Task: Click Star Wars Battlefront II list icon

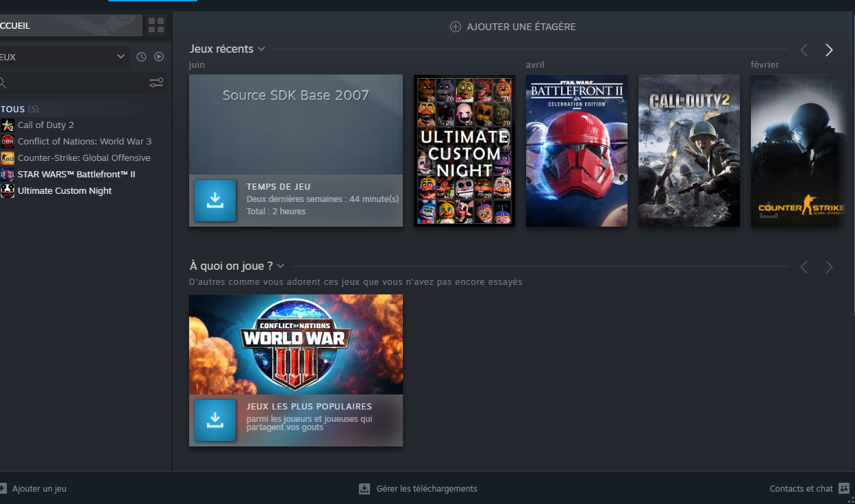Action: point(8,174)
